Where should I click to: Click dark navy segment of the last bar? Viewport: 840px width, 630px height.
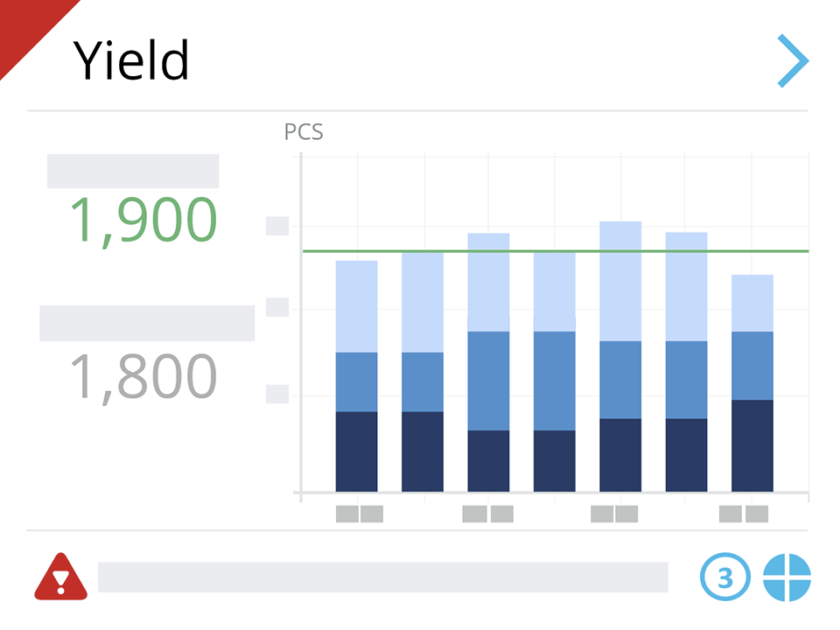pos(752,445)
